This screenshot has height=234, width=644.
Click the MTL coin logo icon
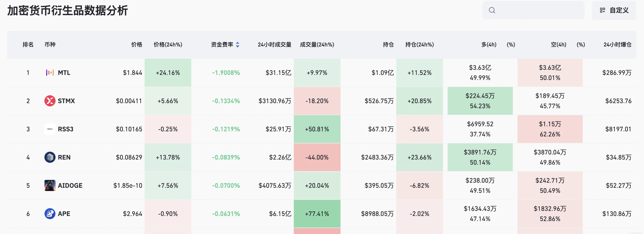point(50,73)
